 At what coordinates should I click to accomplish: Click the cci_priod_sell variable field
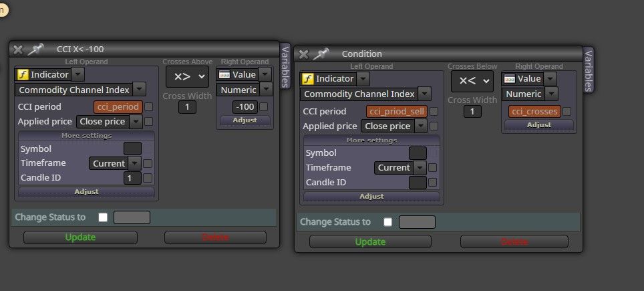pos(397,112)
